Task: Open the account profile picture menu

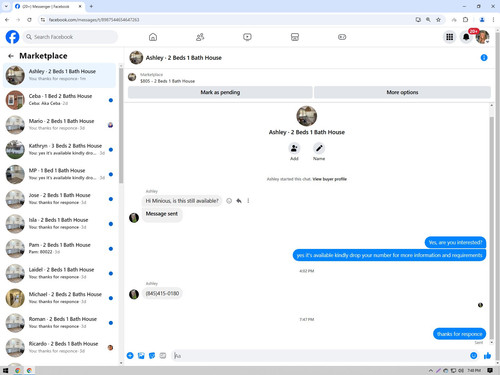Action: coord(482,37)
